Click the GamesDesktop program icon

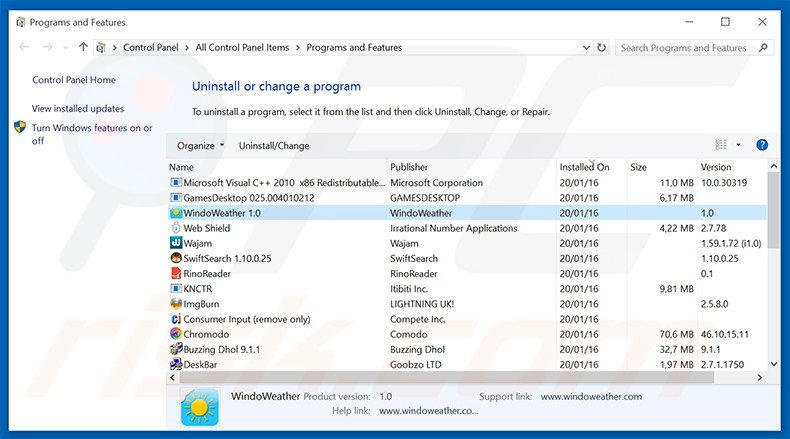[175, 198]
